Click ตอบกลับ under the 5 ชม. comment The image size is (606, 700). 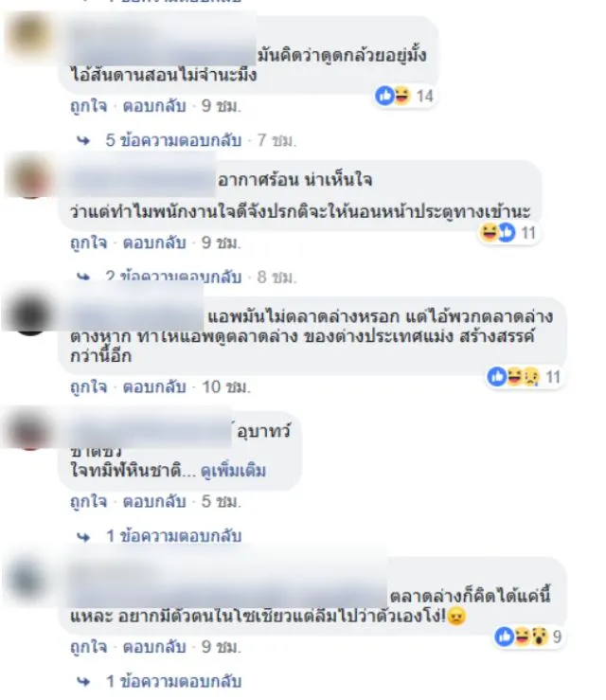click(x=154, y=501)
